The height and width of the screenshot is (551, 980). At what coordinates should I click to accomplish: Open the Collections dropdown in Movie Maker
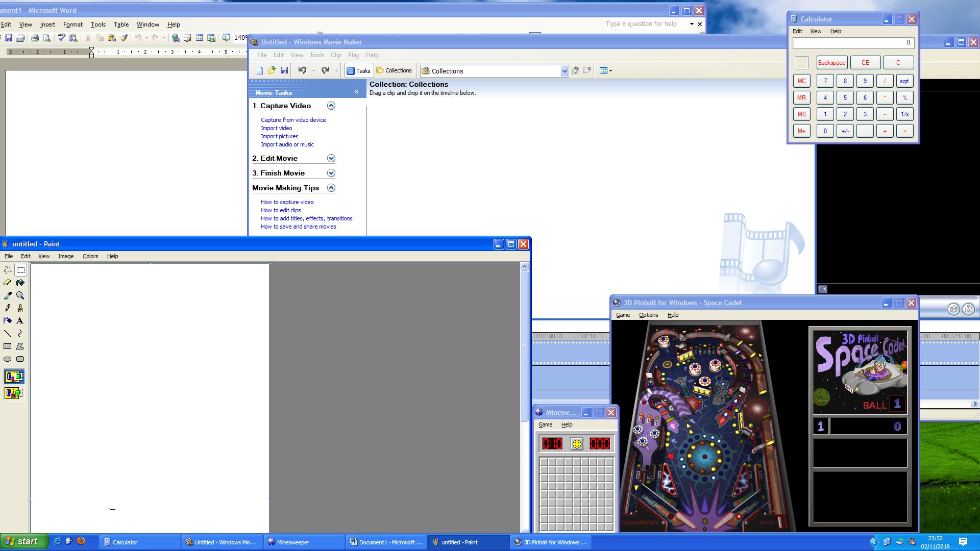[x=565, y=71]
